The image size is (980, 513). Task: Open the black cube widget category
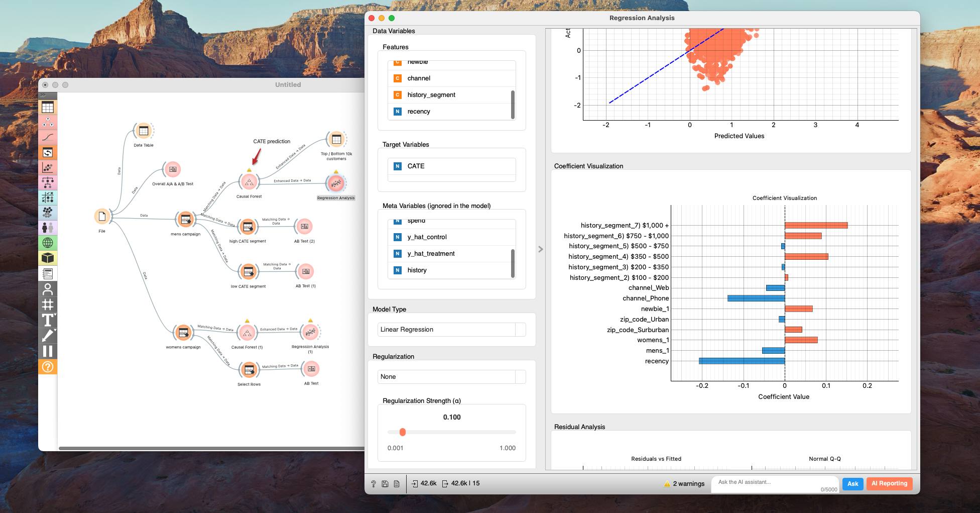pyautogui.click(x=48, y=258)
